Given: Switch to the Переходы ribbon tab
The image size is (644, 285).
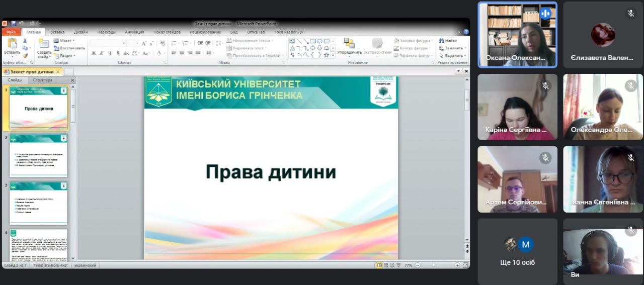Looking at the screenshot, I should pyautogui.click(x=107, y=32).
